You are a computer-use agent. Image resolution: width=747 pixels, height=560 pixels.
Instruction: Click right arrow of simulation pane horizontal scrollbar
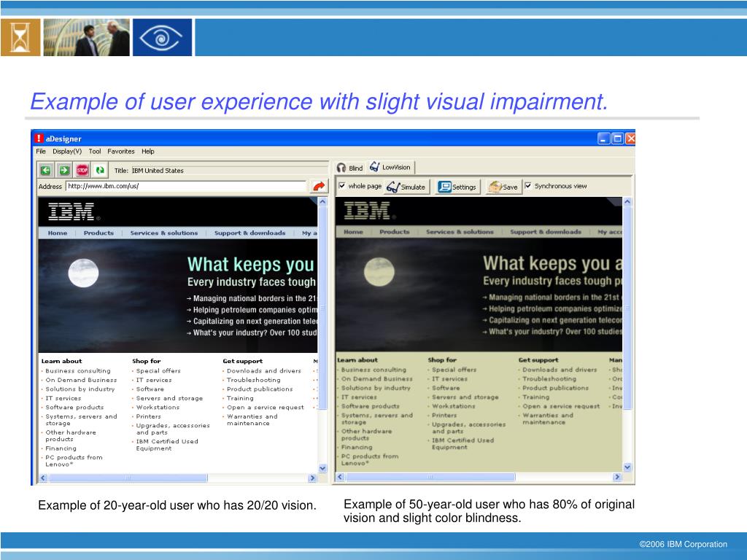point(617,477)
